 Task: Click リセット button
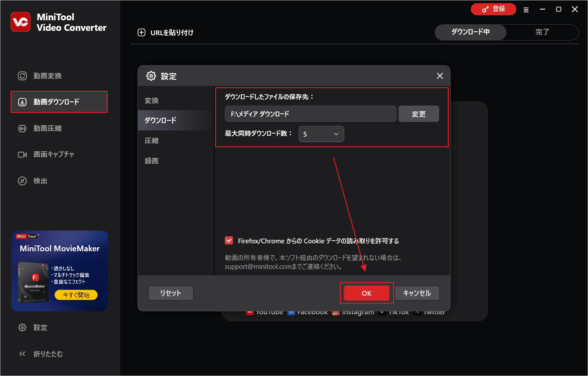(x=171, y=293)
